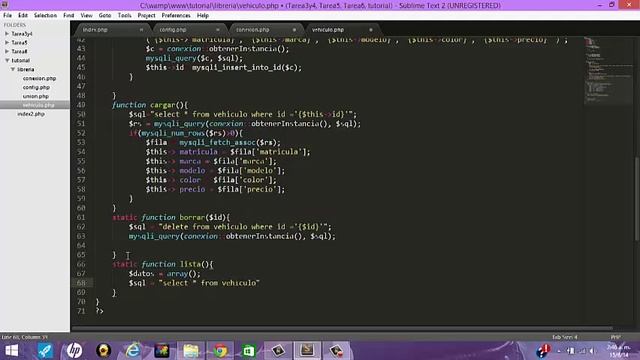Viewport: 640px width, 360px height.
Task: Change PHP syntax in status bar
Action: (x=616, y=337)
